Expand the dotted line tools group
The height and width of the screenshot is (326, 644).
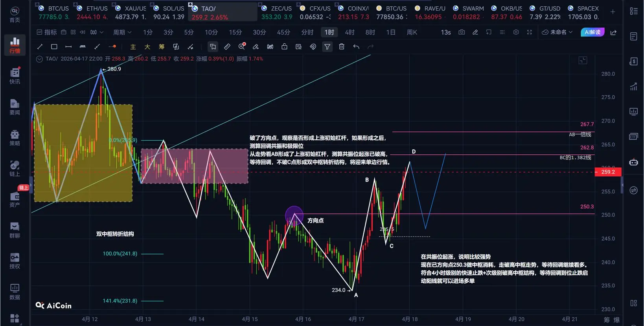[112, 47]
